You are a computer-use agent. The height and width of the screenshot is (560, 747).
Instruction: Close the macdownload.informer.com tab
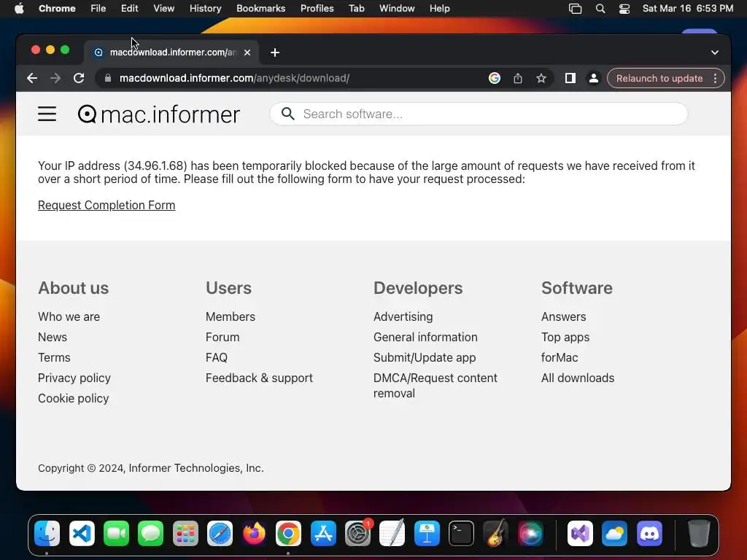tap(247, 52)
